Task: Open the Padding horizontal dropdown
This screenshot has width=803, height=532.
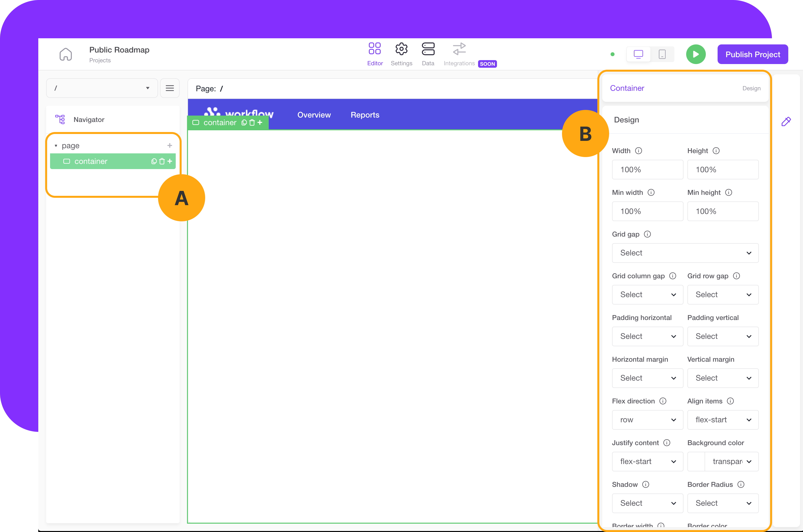Action: click(647, 337)
